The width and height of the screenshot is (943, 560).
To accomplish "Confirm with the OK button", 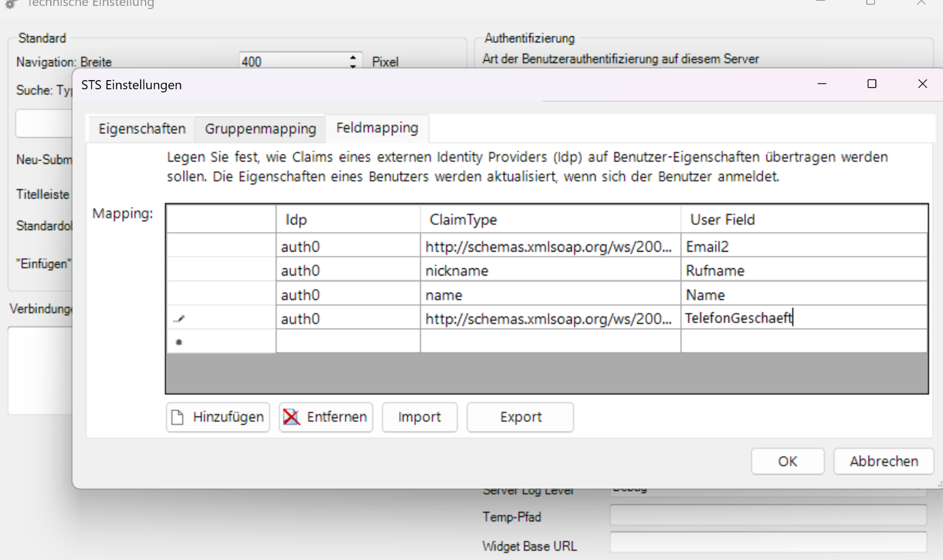I will 787,462.
